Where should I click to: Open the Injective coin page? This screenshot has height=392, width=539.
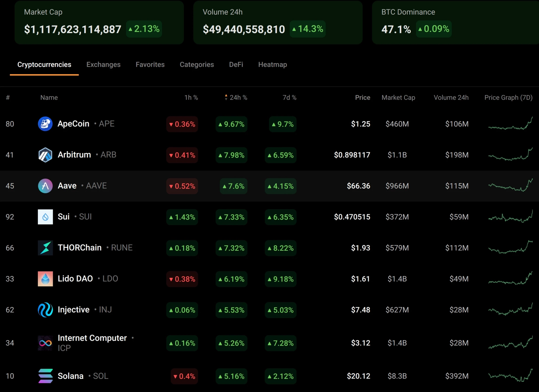pyautogui.click(x=74, y=310)
